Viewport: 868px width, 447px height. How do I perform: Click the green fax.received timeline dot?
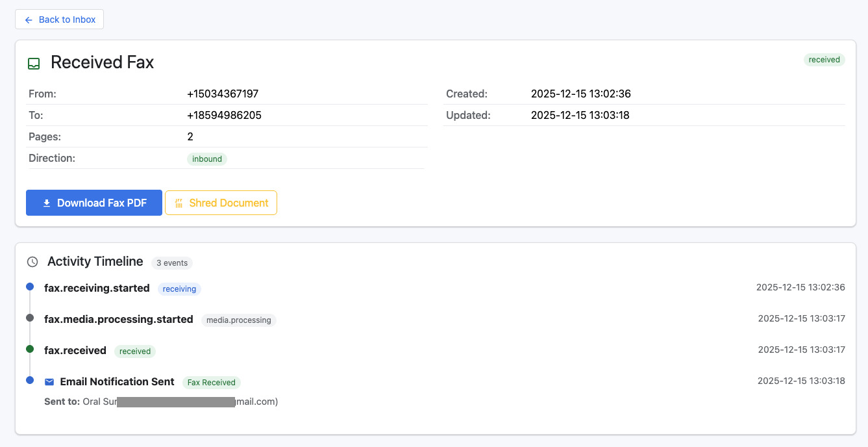29,349
